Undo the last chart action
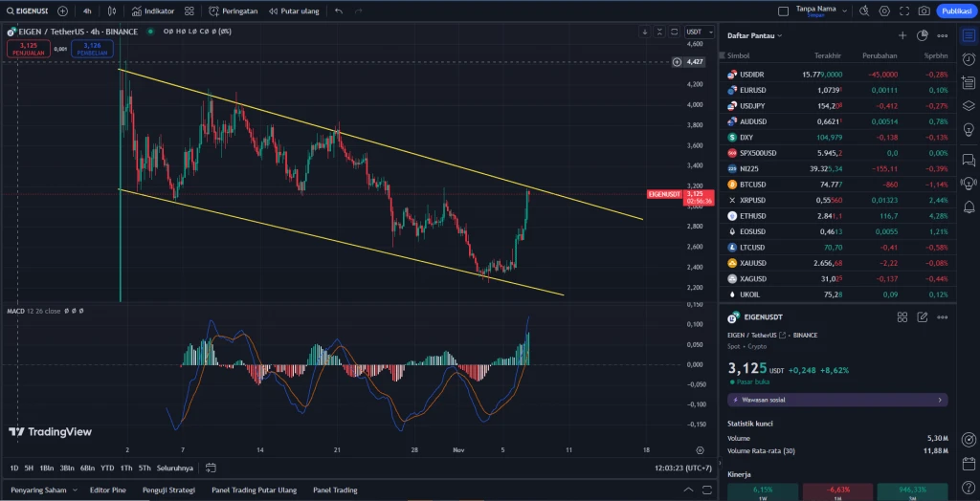 pyautogui.click(x=339, y=11)
